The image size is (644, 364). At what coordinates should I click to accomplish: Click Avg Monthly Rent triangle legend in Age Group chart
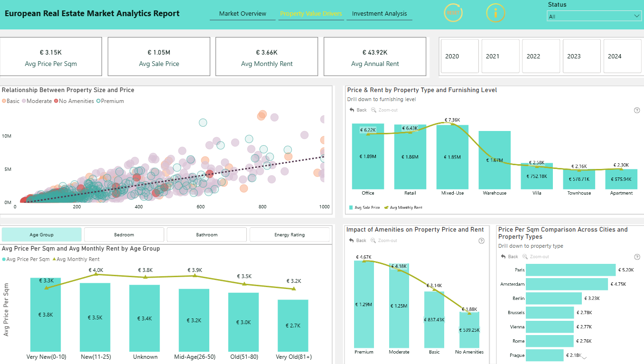click(x=54, y=260)
